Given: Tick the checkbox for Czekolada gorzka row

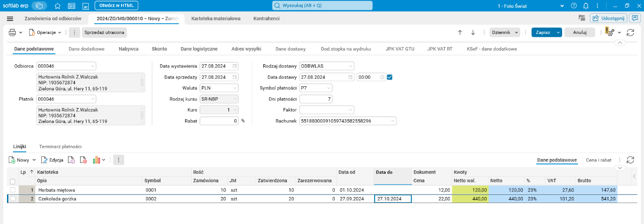Looking at the screenshot, I should tap(13, 199).
